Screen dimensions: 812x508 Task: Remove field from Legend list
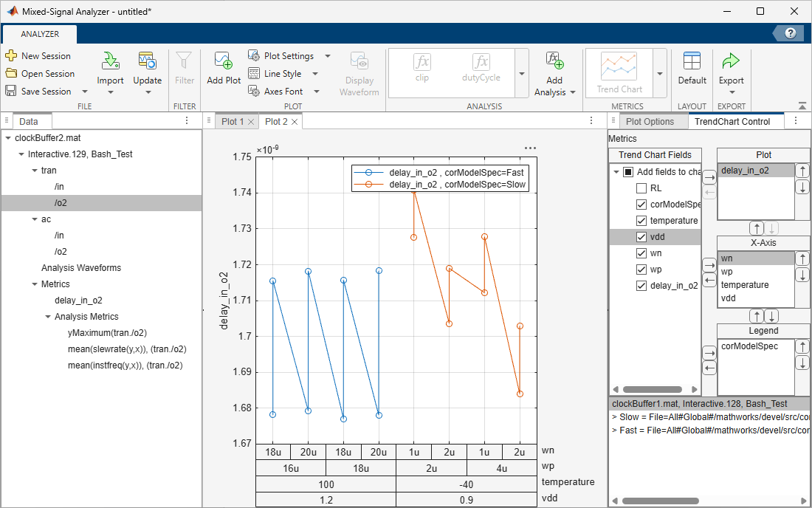pos(709,368)
